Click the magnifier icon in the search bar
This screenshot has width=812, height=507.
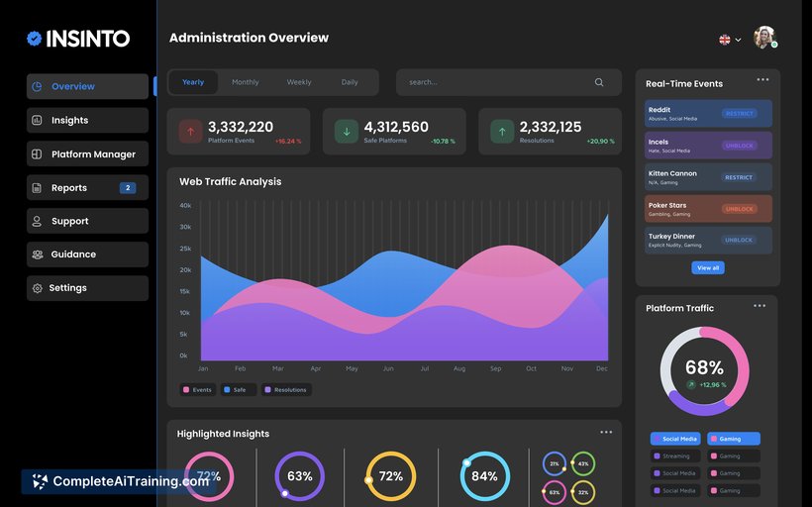(x=599, y=82)
